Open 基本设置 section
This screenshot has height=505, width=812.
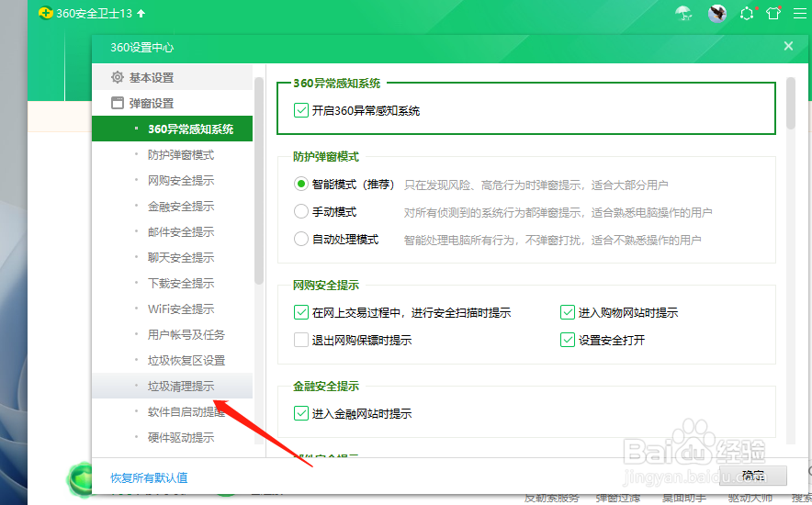point(172,78)
